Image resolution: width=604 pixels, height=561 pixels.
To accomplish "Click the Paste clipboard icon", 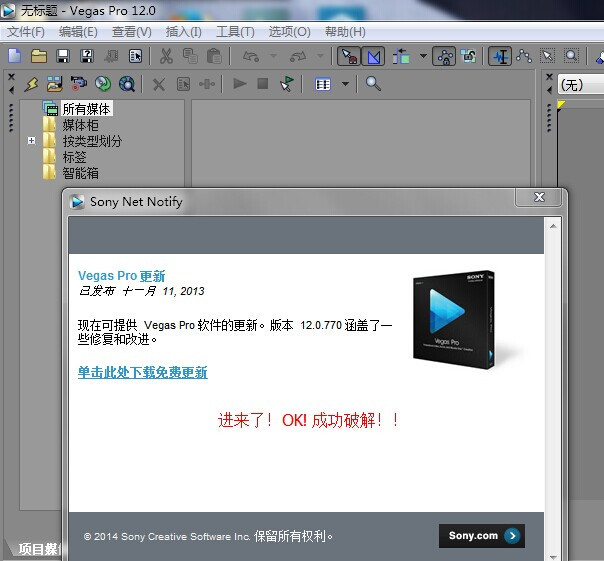I will point(214,56).
